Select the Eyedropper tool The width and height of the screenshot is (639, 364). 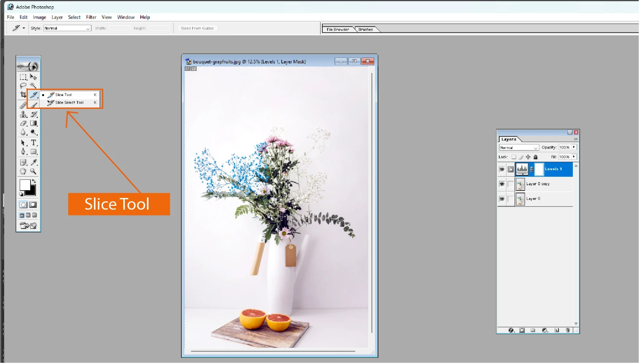[x=33, y=162]
